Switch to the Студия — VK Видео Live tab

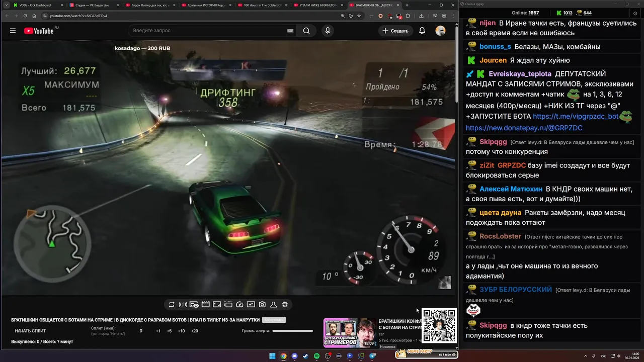pyautogui.click(x=94, y=5)
